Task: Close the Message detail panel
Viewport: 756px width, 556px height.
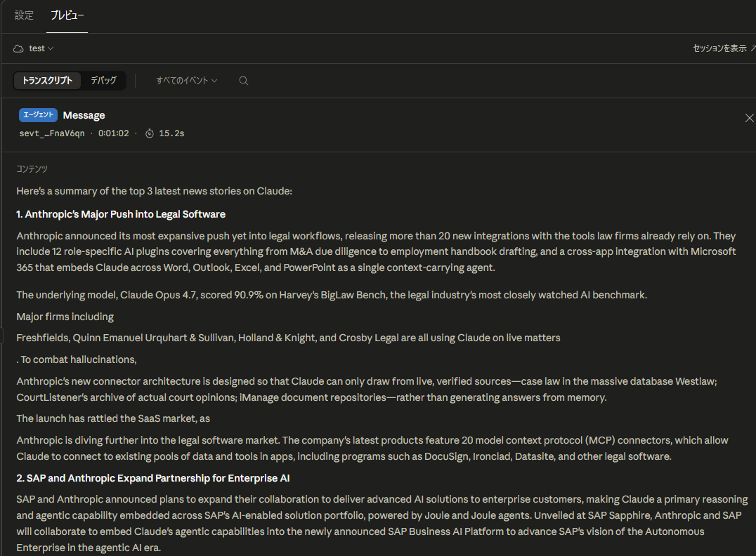Action: click(749, 118)
